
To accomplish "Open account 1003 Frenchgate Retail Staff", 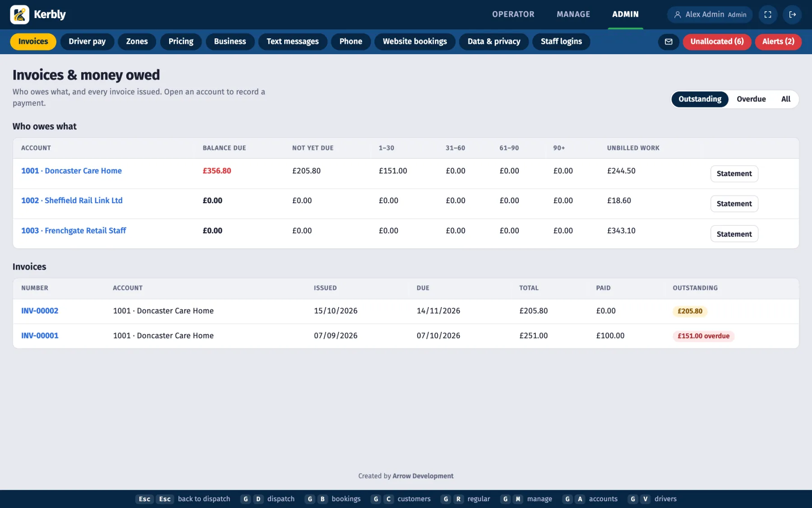I will click(x=74, y=231).
